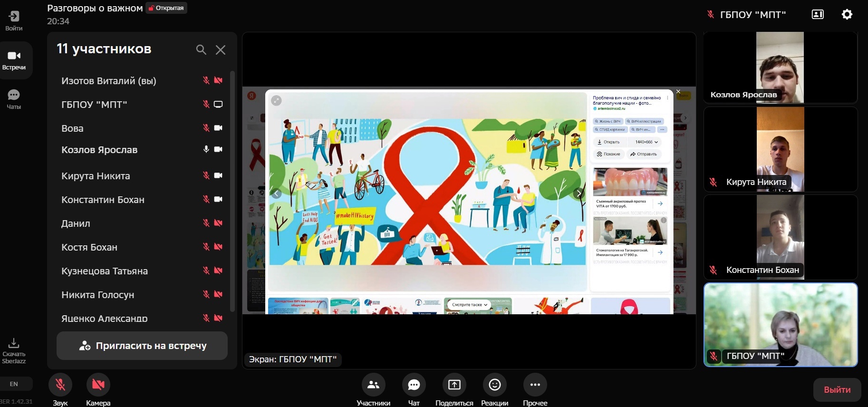Click the Открытая meeting status badge

pyautogui.click(x=166, y=8)
